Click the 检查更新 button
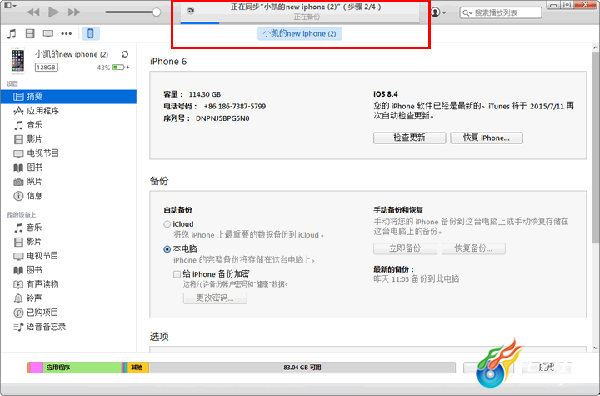 (409, 138)
